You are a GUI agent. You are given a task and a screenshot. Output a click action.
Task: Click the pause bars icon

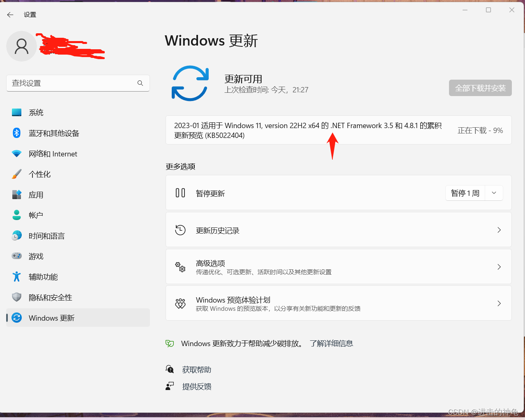[180, 193]
